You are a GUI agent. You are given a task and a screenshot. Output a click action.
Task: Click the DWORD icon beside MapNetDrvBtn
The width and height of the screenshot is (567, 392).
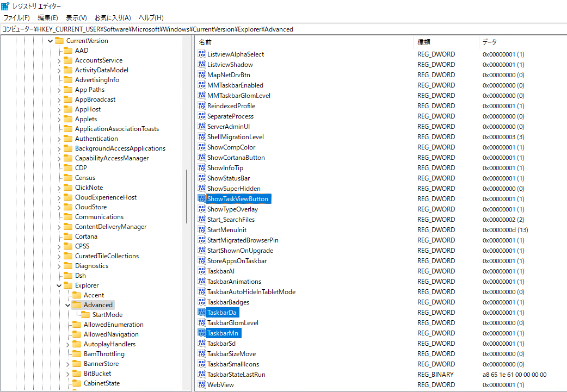[x=202, y=75]
